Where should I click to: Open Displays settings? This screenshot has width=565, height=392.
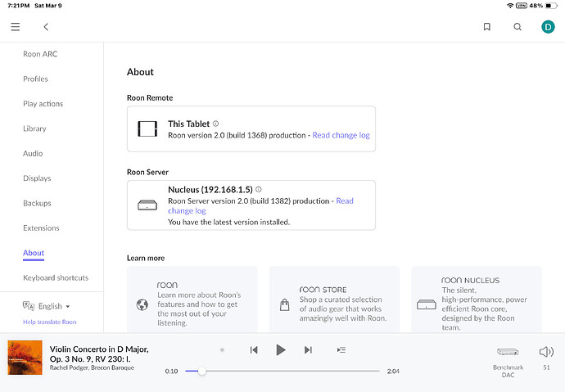pyautogui.click(x=37, y=178)
